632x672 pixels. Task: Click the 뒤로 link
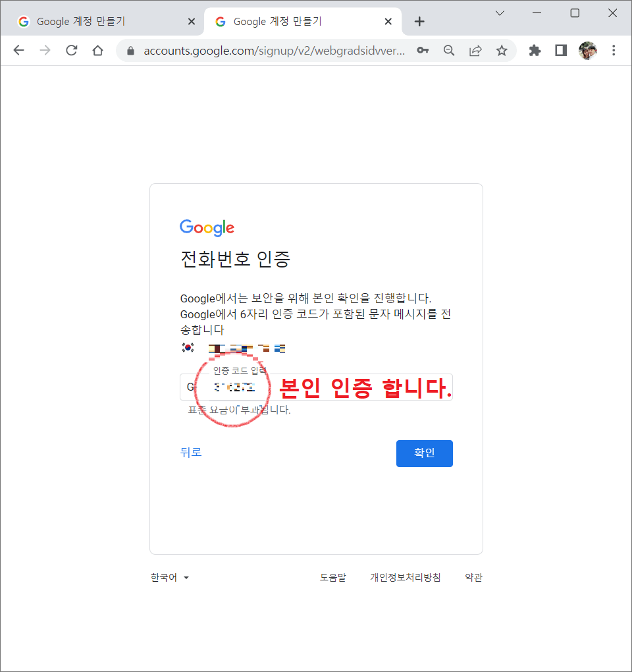(x=191, y=452)
